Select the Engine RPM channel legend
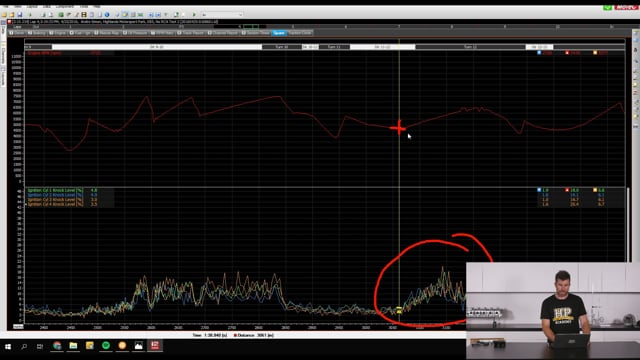This screenshot has width=640, height=360. [x=45, y=53]
